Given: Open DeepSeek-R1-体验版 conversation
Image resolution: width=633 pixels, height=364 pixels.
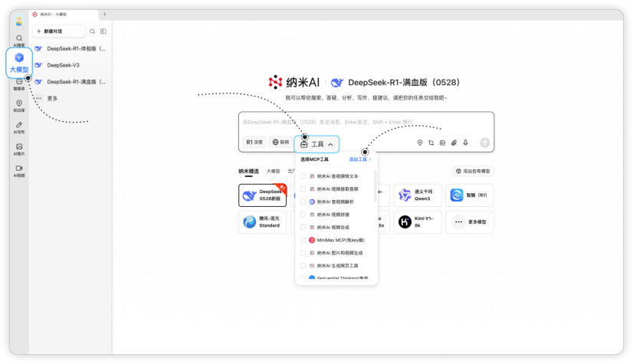Looking at the screenshot, I should tap(71, 48).
